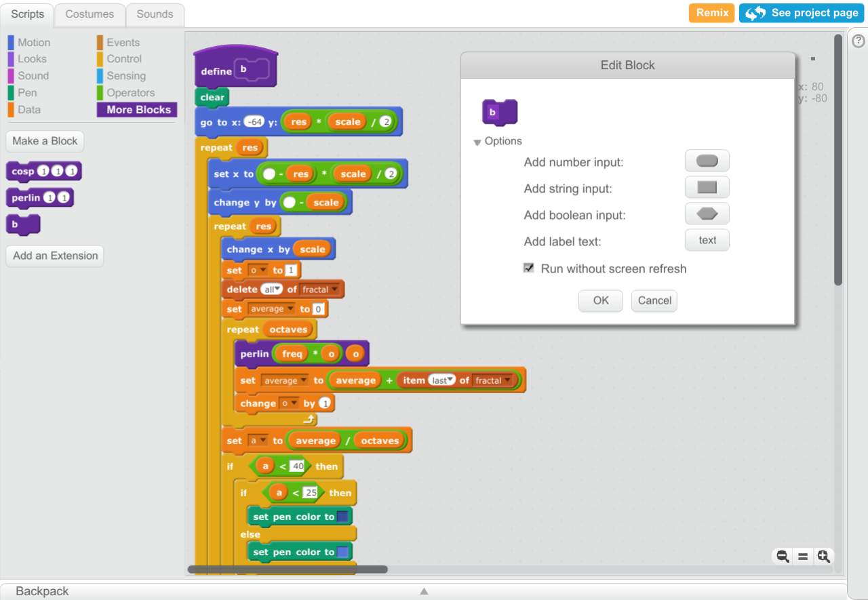
Task: Expand the Backpack panel arrow
Action: coord(424,591)
